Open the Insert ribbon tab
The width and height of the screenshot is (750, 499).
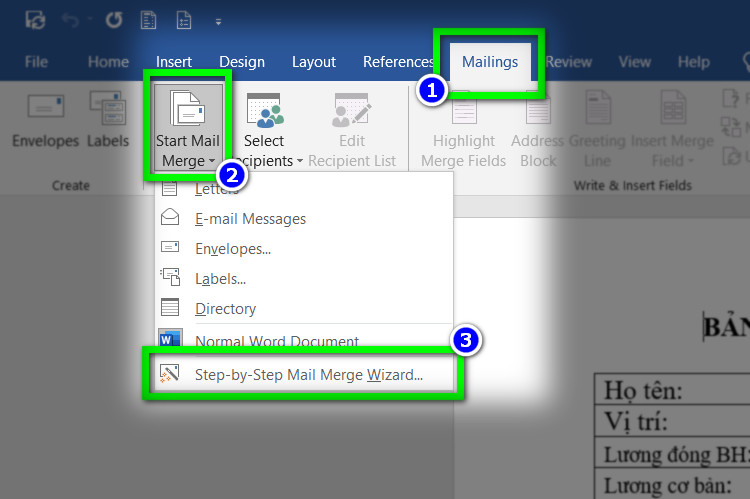(174, 62)
